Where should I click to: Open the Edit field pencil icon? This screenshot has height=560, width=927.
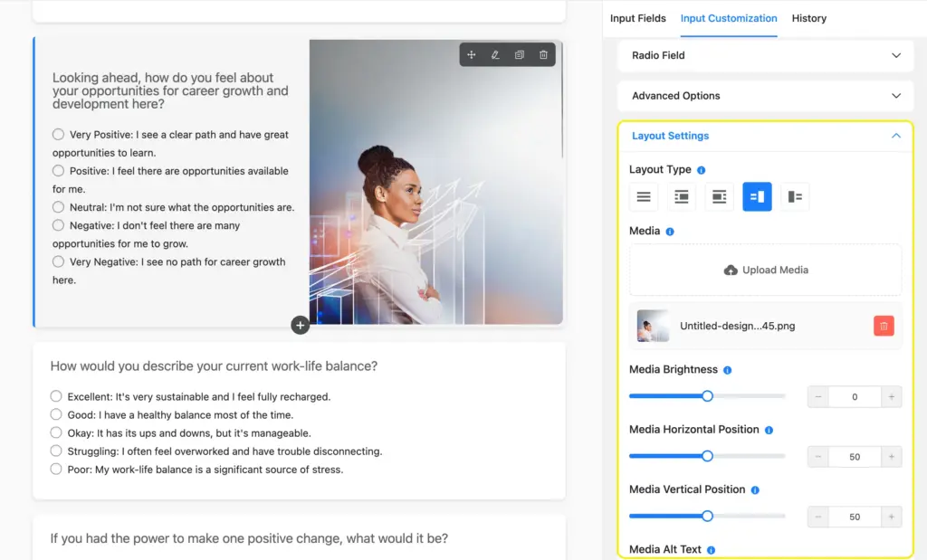click(x=494, y=54)
